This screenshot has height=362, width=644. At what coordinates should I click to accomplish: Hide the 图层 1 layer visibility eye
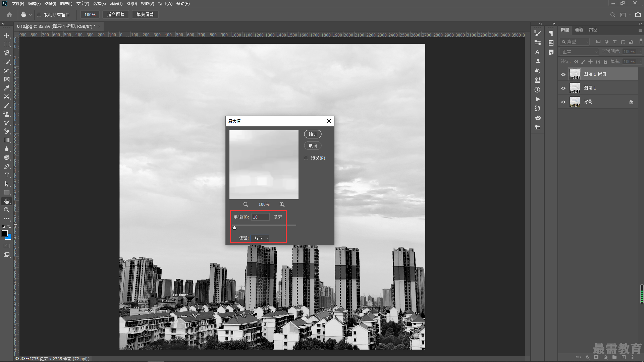tap(563, 88)
